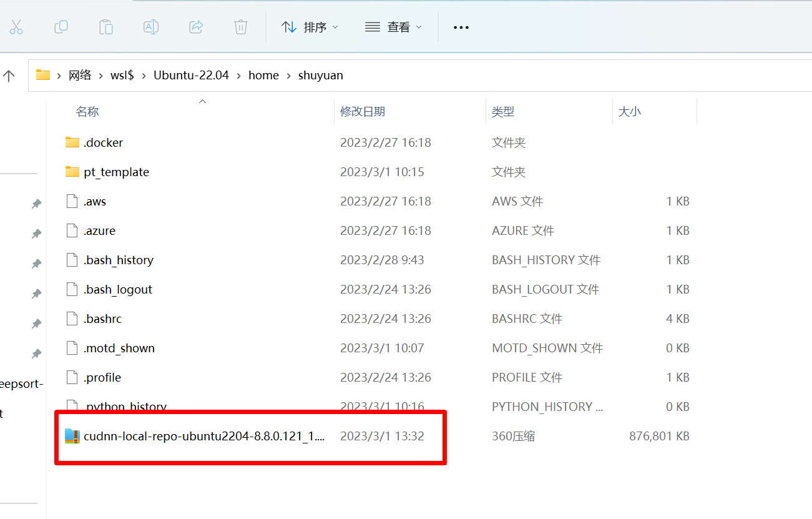
Task: Click the Cut scissors icon
Action: click(x=16, y=27)
